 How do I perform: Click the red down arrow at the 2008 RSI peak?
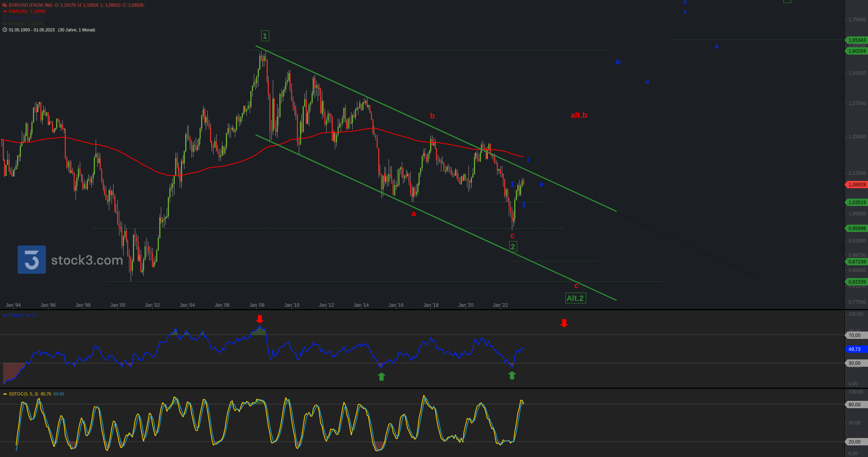click(260, 319)
